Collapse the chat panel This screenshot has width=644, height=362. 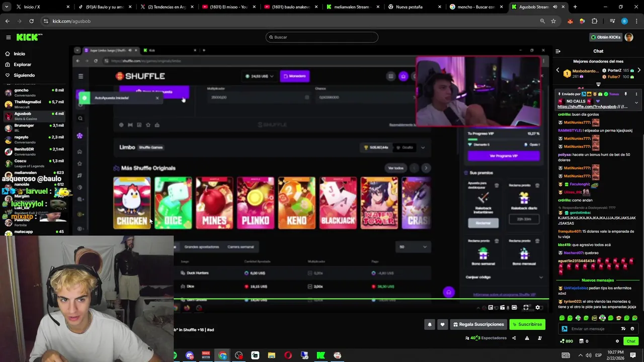pos(558,51)
